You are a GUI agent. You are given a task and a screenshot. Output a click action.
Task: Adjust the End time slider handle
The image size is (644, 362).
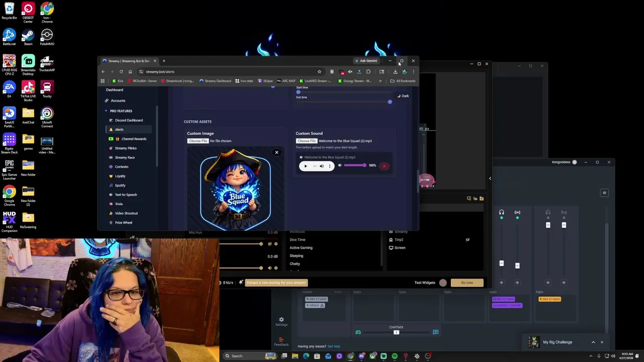(x=389, y=102)
